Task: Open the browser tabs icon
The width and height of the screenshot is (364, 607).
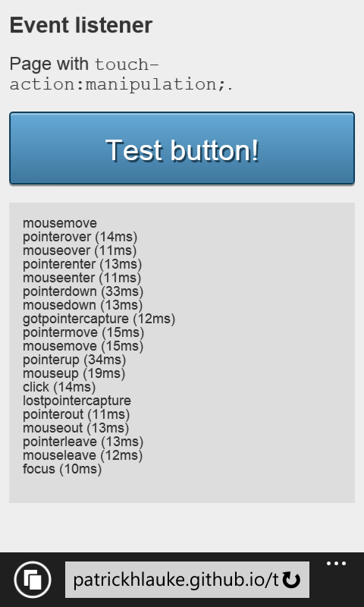Action: (33, 580)
